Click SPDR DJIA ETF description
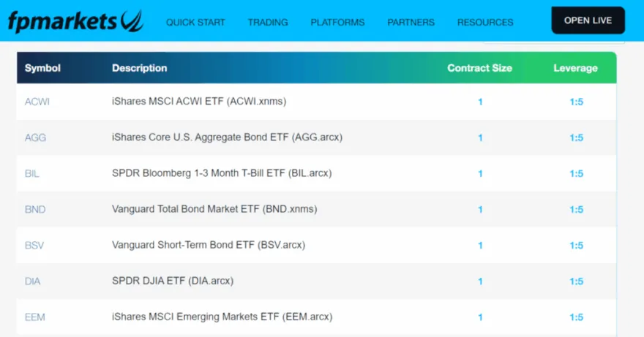The image size is (644, 337). (173, 281)
